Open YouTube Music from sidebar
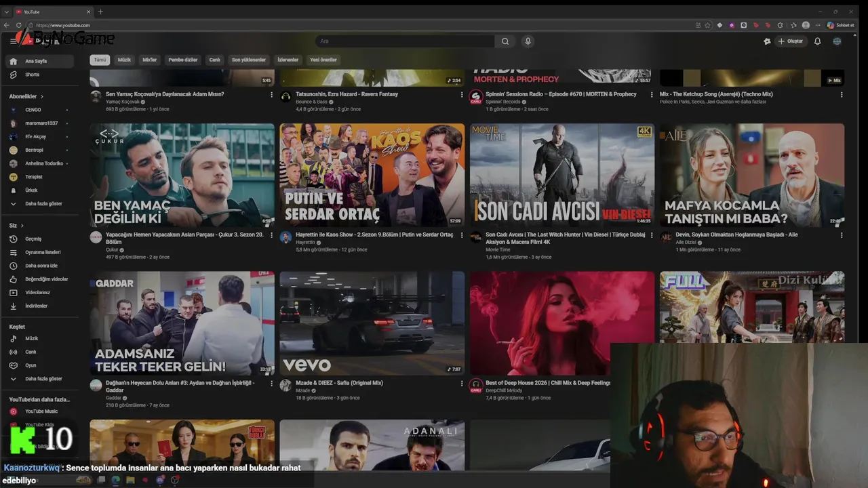The image size is (868, 488). (41, 411)
